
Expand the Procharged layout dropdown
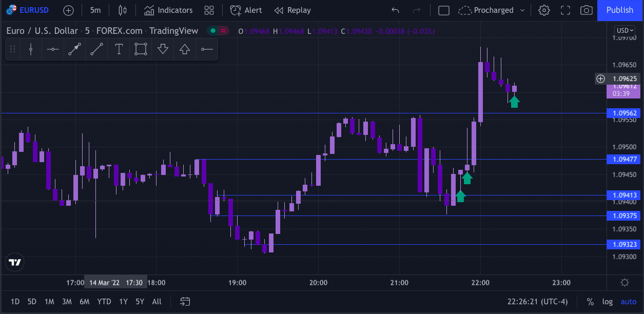coord(522,10)
